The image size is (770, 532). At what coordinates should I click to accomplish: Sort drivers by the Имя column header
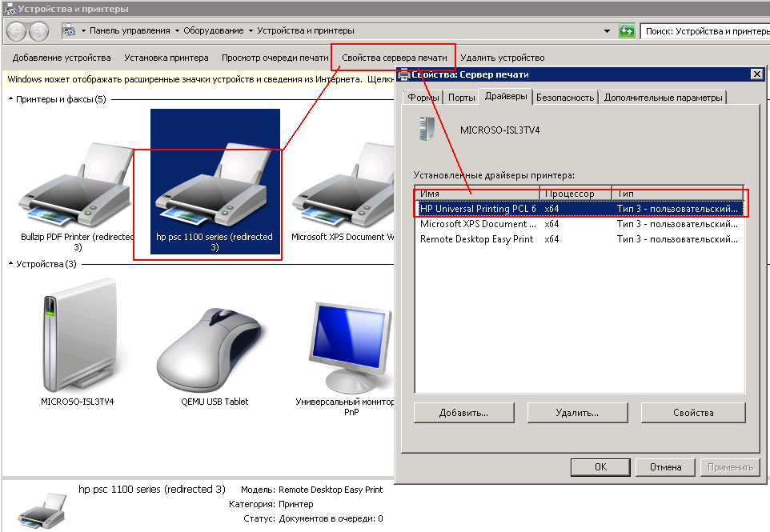click(x=478, y=194)
